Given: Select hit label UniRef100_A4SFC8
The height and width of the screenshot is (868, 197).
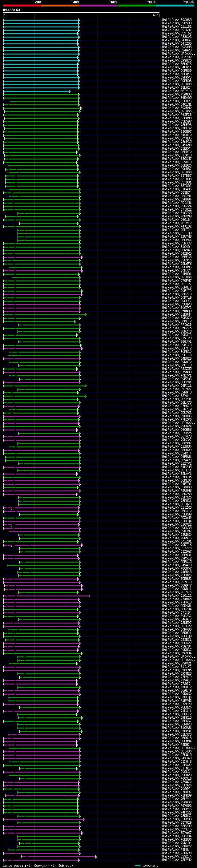Looking at the screenshot, I should tap(177, 115).
